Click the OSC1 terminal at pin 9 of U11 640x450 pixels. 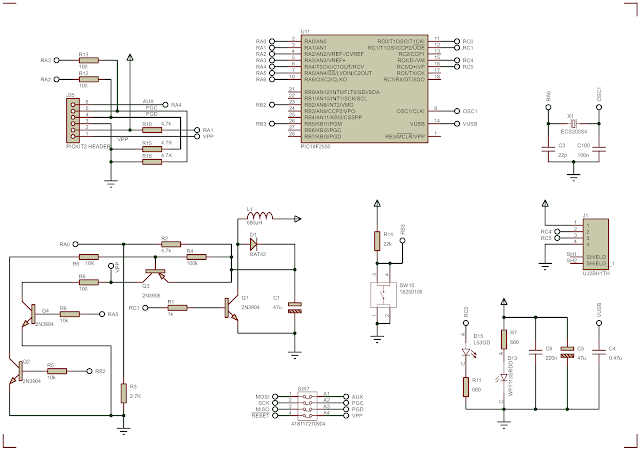(457, 111)
